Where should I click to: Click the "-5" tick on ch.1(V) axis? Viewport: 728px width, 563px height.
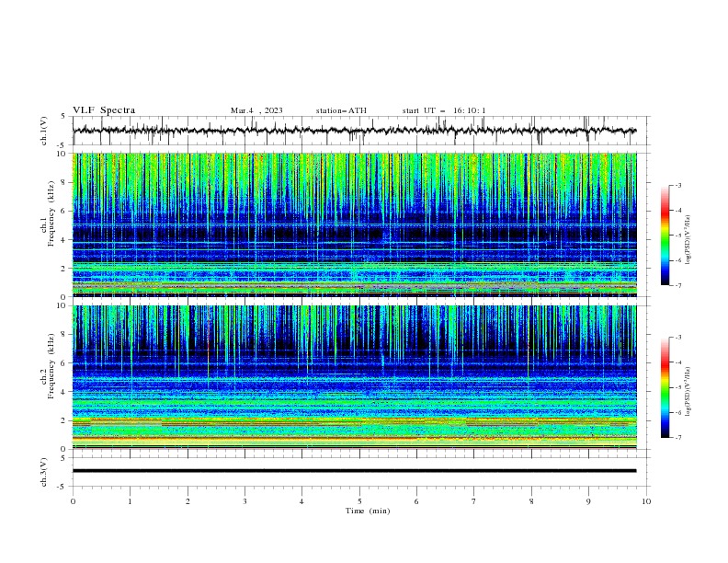[62, 145]
